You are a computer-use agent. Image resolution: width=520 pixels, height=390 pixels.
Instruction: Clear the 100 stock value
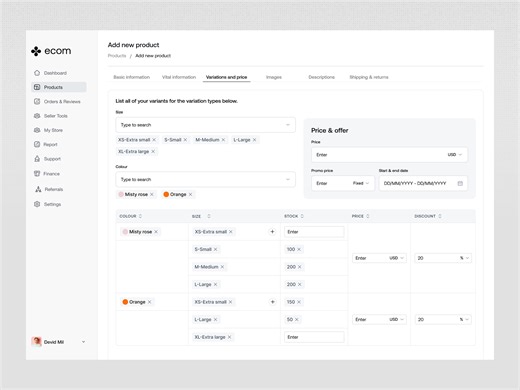point(299,249)
